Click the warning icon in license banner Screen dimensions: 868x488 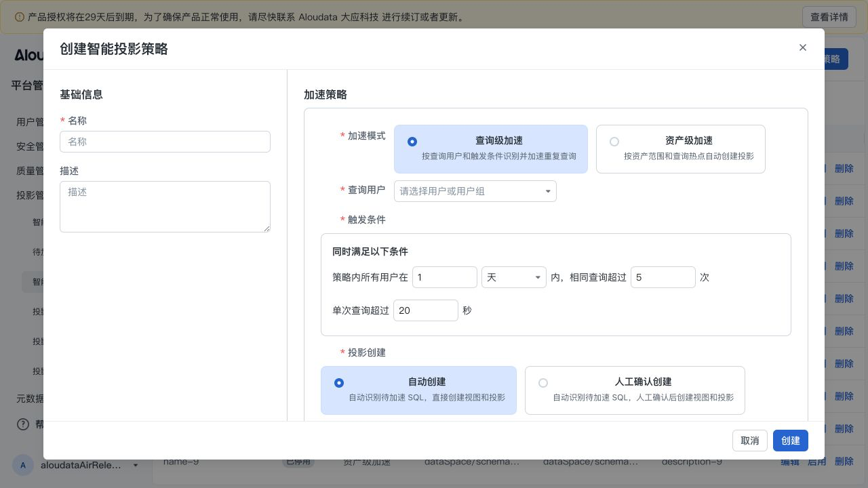(19, 17)
